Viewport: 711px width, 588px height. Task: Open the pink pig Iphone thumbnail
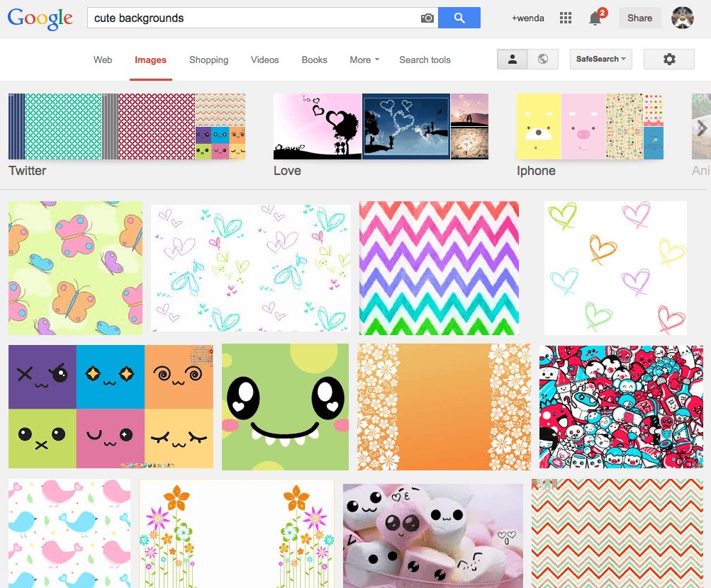click(583, 126)
